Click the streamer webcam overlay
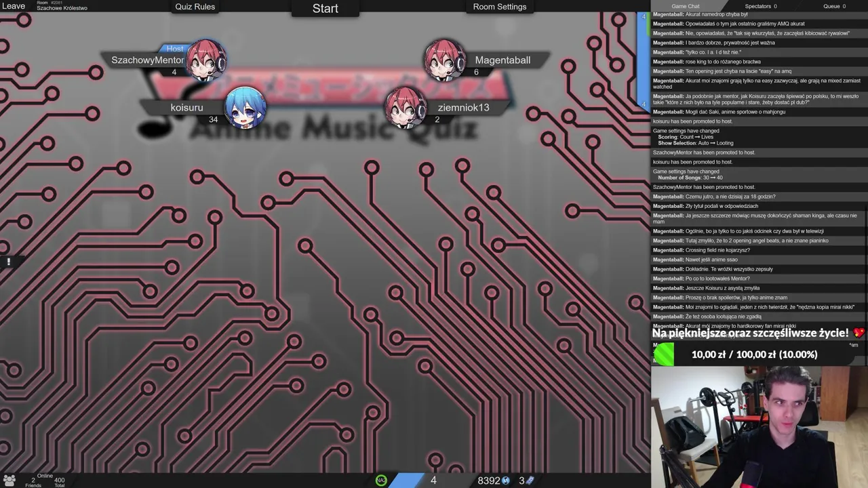Image resolution: width=868 pixels, height=488 pixels. tap(759, 427)
